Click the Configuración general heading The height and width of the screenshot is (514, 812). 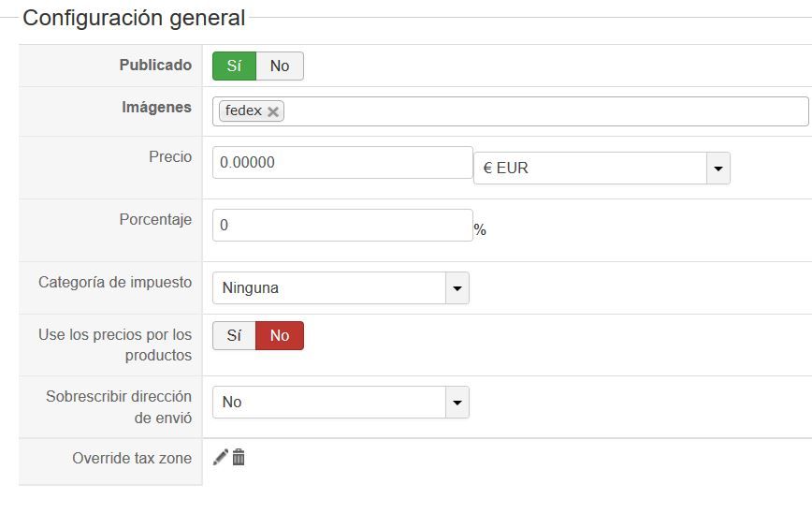pos(134,18)
